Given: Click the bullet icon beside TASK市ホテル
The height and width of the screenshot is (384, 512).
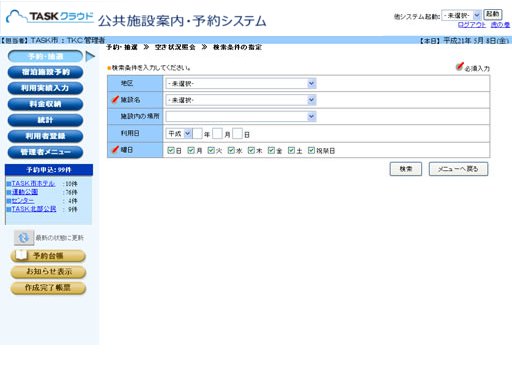Looking at the screenshot, I should point(9,184).
